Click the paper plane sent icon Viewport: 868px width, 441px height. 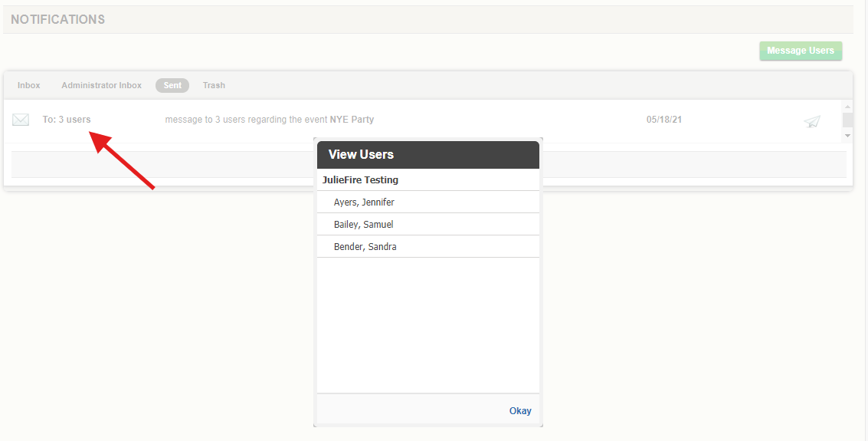click(x=812, y=121)
